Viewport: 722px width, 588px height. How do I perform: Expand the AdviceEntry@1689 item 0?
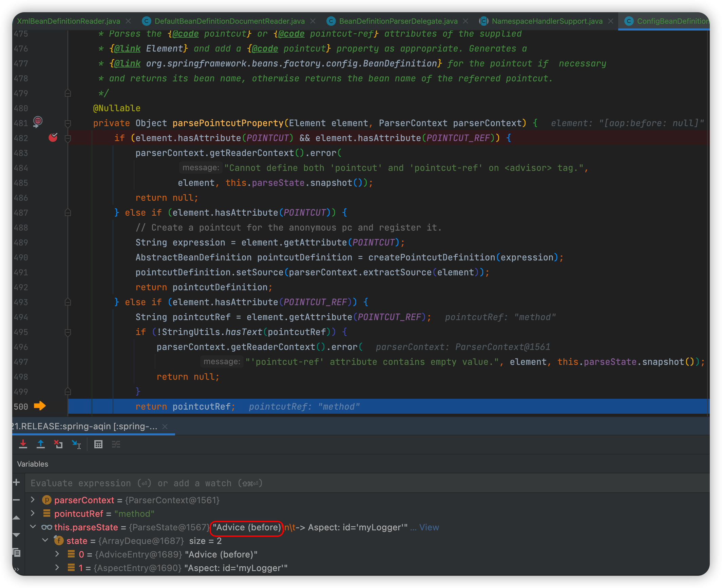point(57,554)
